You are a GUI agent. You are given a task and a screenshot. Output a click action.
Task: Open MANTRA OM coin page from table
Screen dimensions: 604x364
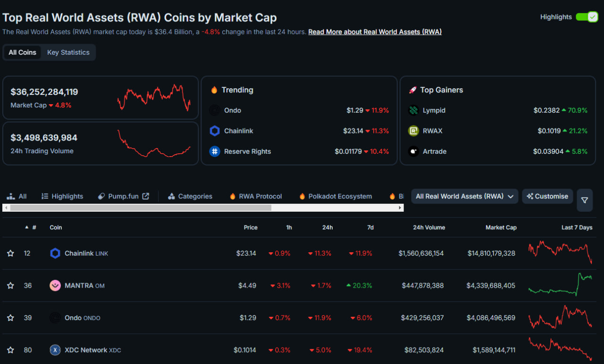coord(84,285)
